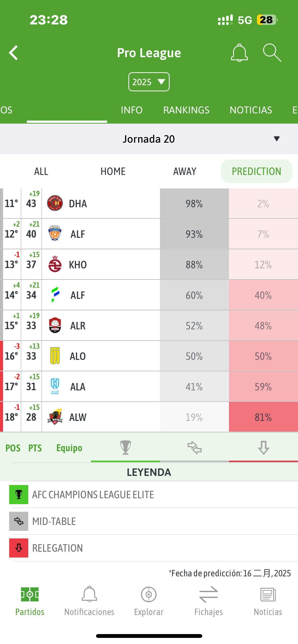The image size is (298, 644).
Task: Select the mid-table arrows column icon
Action: tap(194, 448)
